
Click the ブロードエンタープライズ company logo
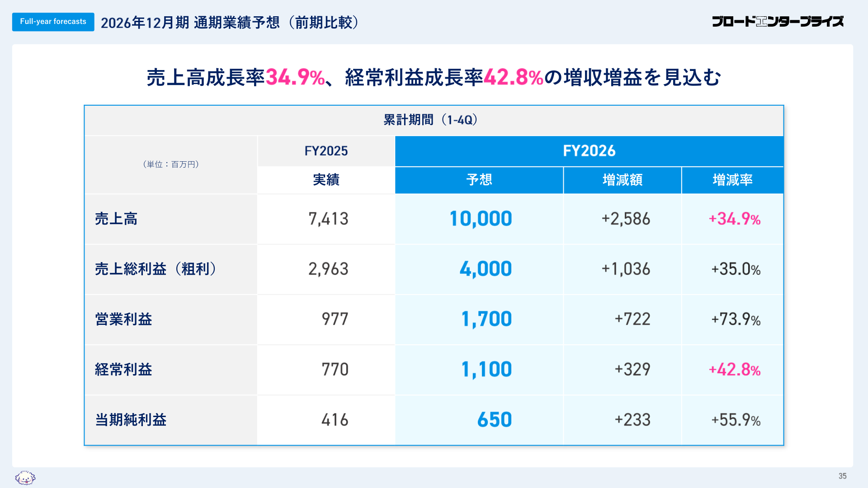778,21
